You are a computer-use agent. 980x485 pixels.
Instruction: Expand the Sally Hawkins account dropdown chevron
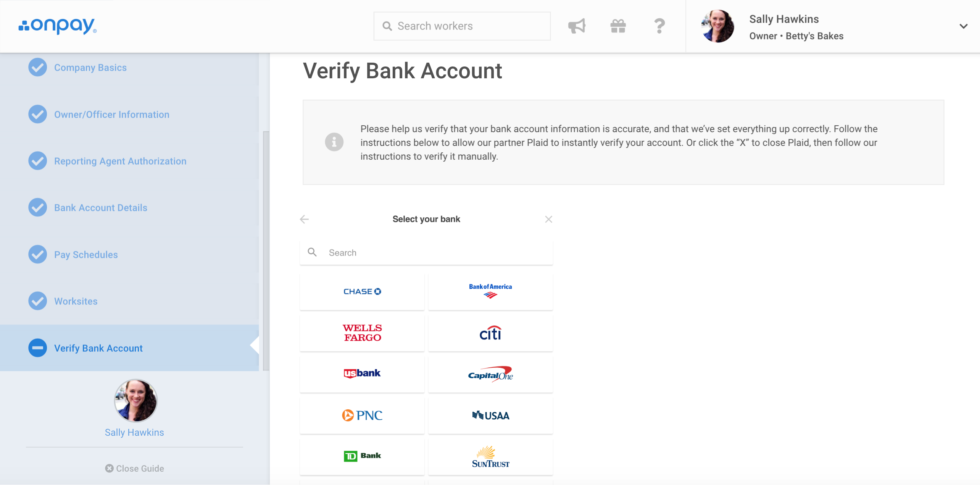pos(963,26)
